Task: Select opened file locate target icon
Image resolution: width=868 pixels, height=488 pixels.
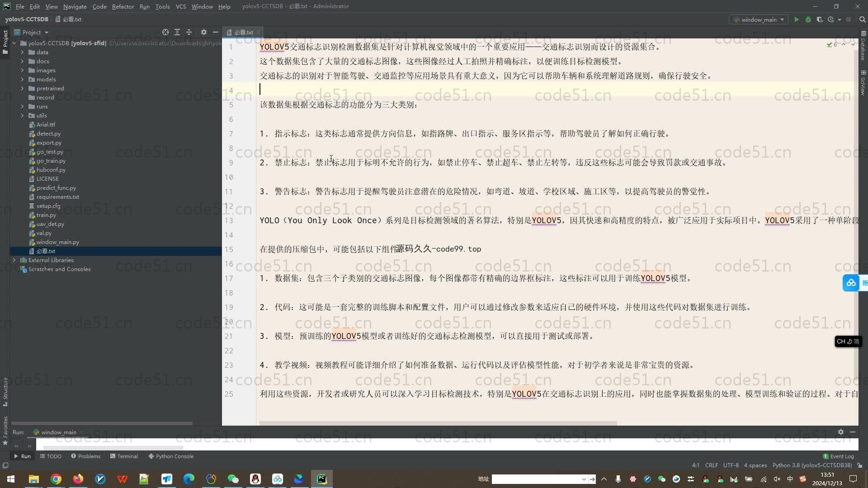Action: point(165,32)
